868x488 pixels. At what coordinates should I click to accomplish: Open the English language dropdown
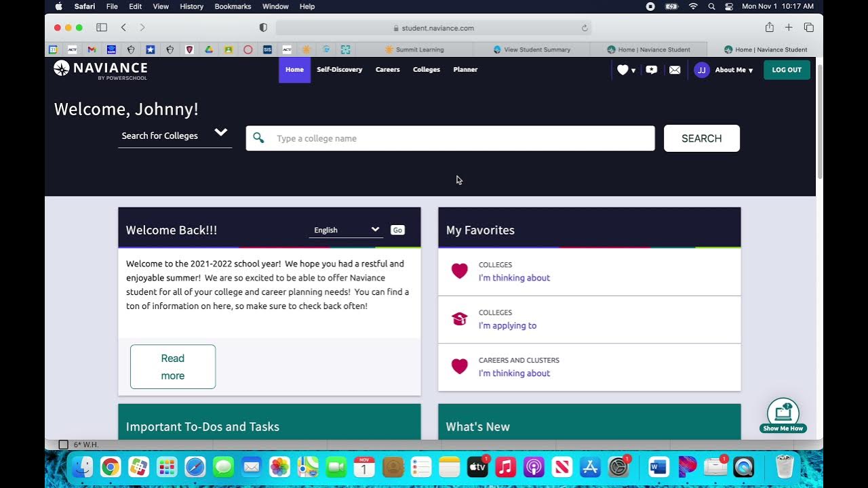[346, 230]
